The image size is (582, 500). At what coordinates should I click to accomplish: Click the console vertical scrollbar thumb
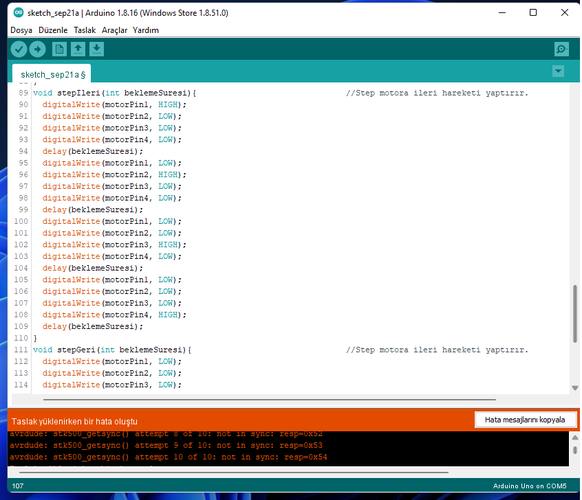(575, 450)
